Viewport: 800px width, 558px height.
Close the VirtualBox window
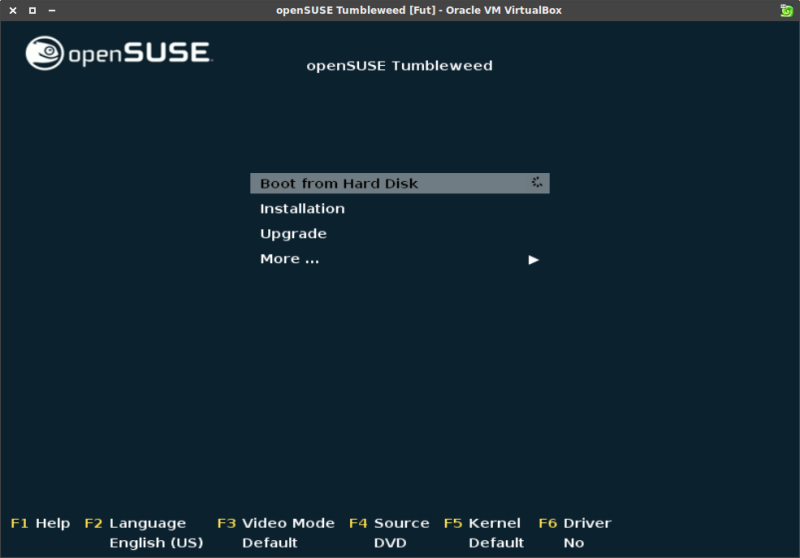coord(13,10)
